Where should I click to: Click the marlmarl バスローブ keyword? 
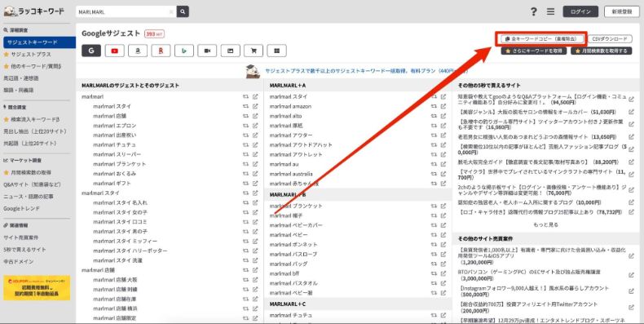[x=293, y=254]
